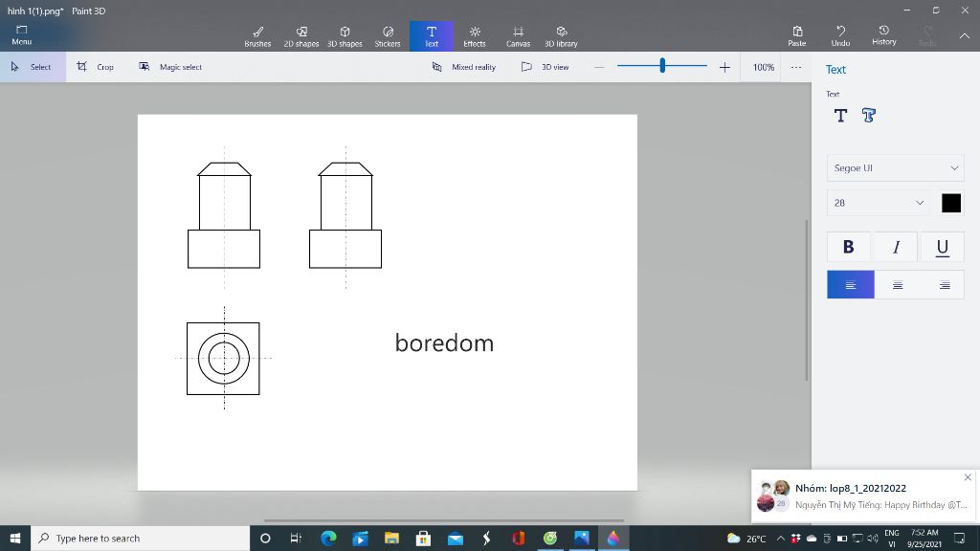Viewport: 980px width, 551px height.
Task: Open the three-dot more options
Action: (x=795, y=67)
